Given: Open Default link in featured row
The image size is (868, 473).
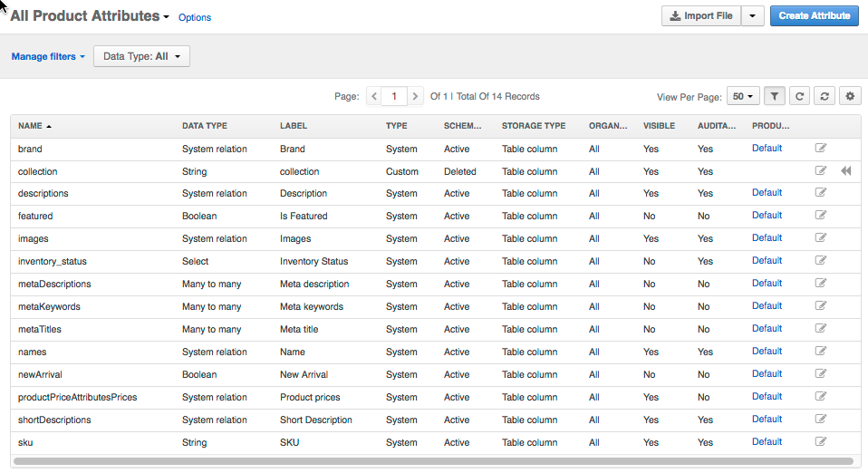Looking at the screenshot, I should coord(767,215).
